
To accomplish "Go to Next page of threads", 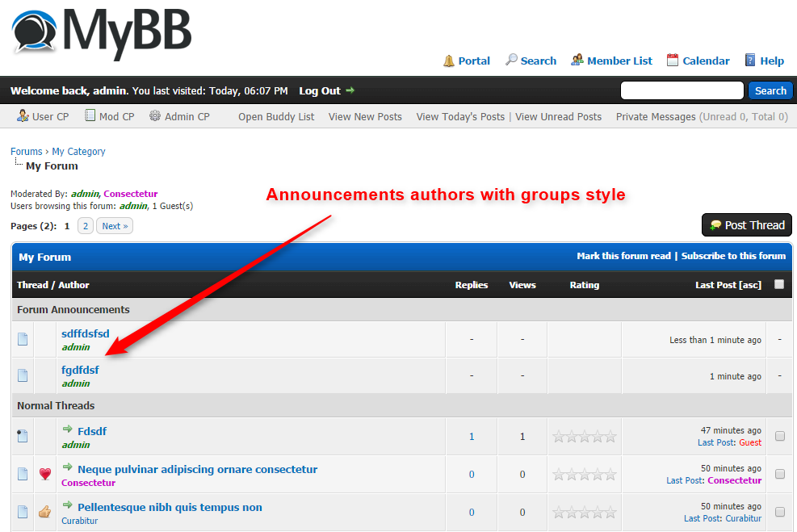I will [115, 226].
